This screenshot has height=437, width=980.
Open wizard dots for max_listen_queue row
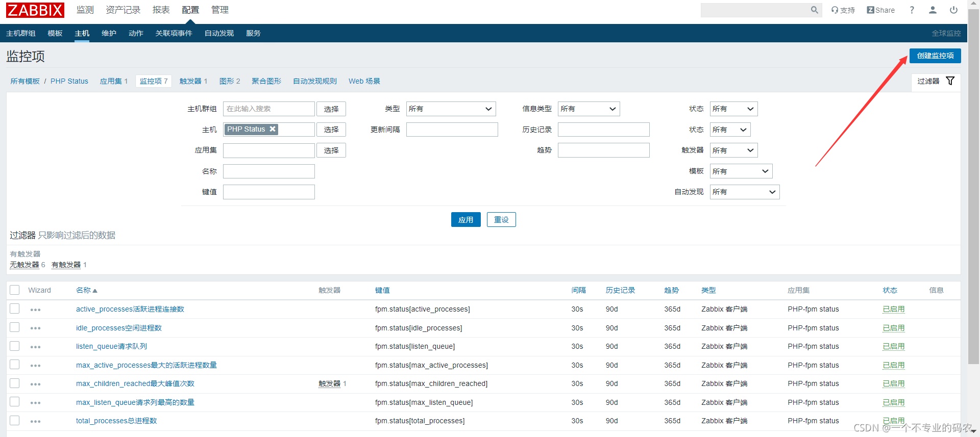click(x=35, y=403)
